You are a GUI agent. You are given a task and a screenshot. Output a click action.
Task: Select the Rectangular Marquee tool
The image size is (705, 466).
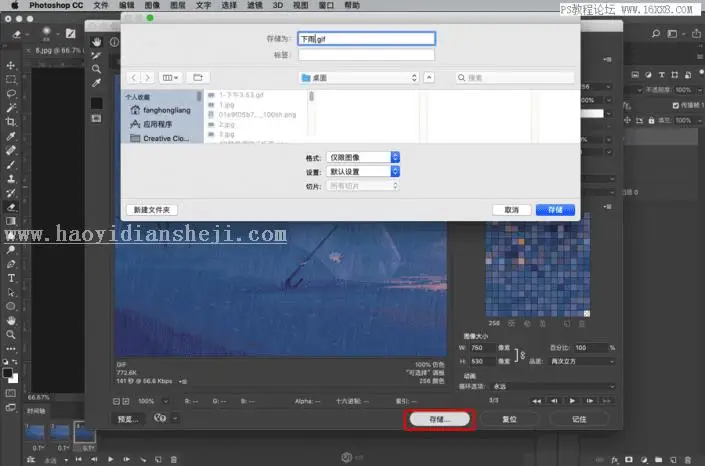(x=11, y=80)
